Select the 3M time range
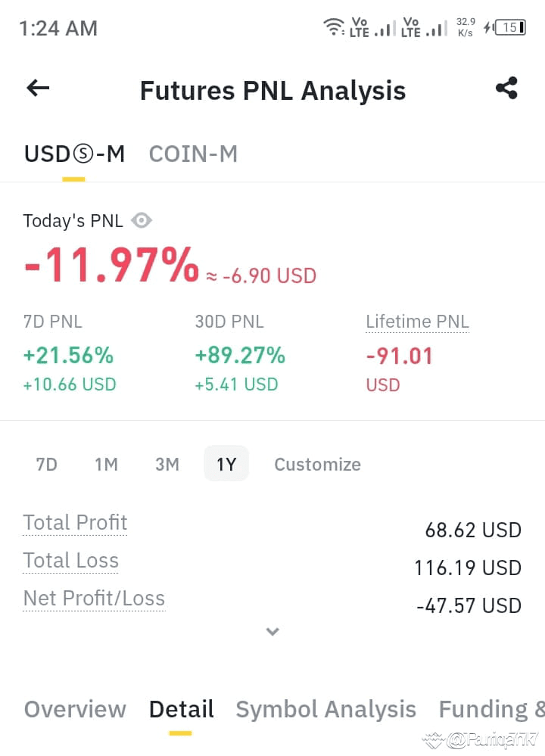 [167, 465]
